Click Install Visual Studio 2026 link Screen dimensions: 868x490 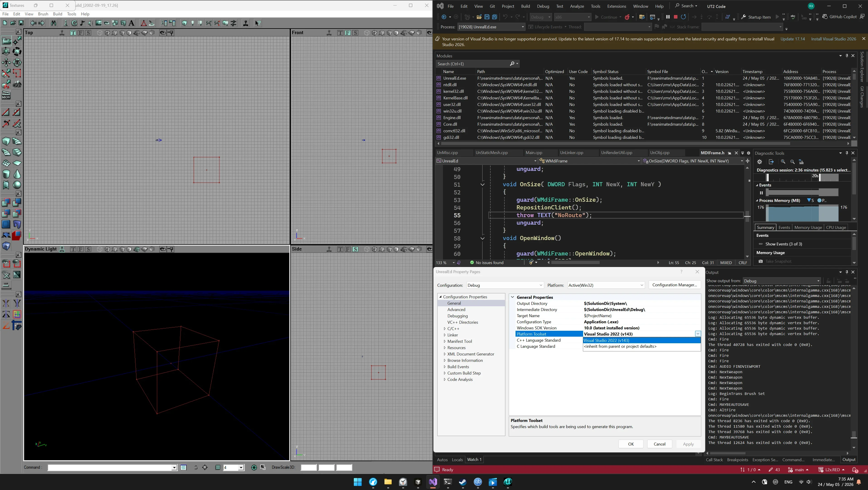pos(833,39)
